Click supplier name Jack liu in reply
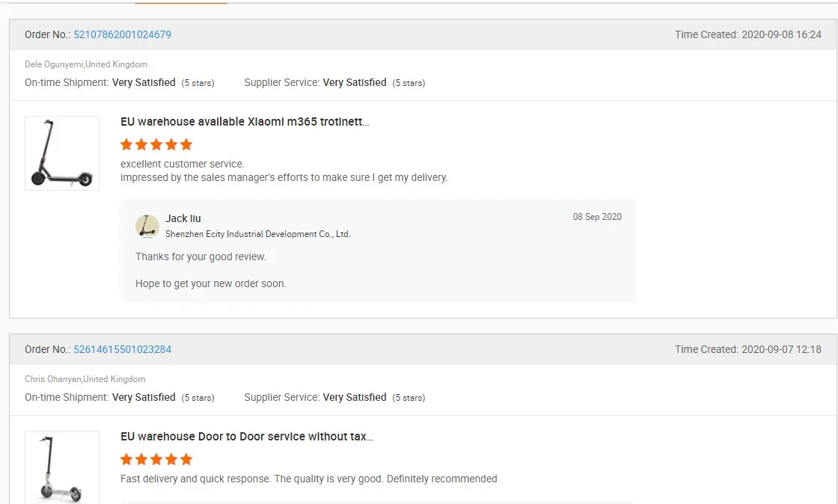 pos(183,218)
